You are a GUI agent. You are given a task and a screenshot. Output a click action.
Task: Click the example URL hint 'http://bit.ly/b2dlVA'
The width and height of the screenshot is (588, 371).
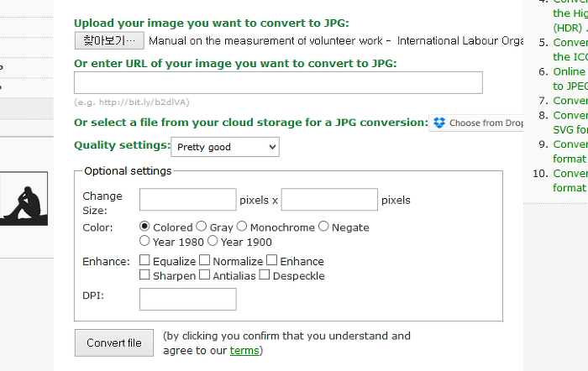[143, 102]
